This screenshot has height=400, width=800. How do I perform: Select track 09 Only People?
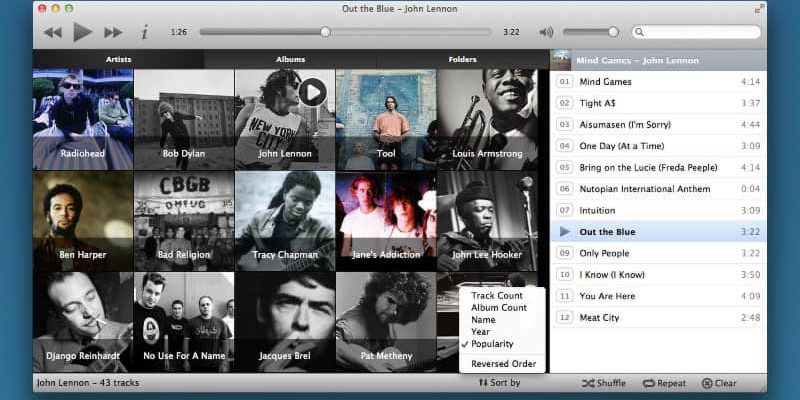(658, 253)
